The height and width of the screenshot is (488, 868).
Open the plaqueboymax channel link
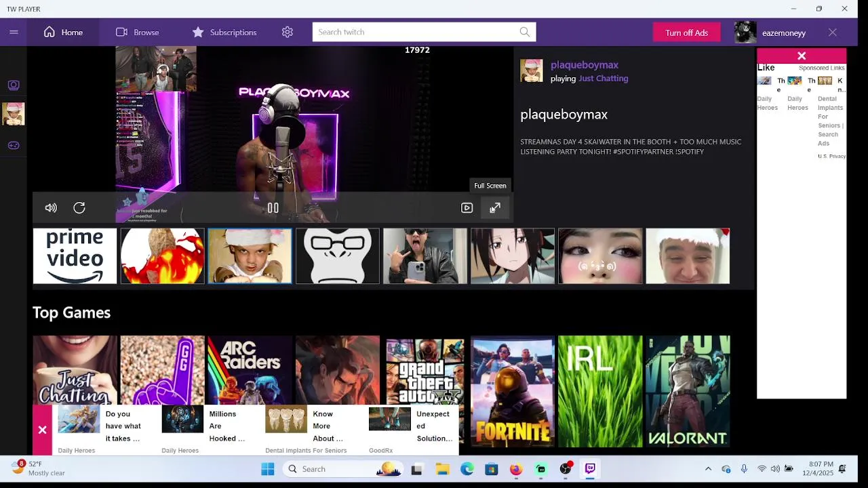[585, 65]
